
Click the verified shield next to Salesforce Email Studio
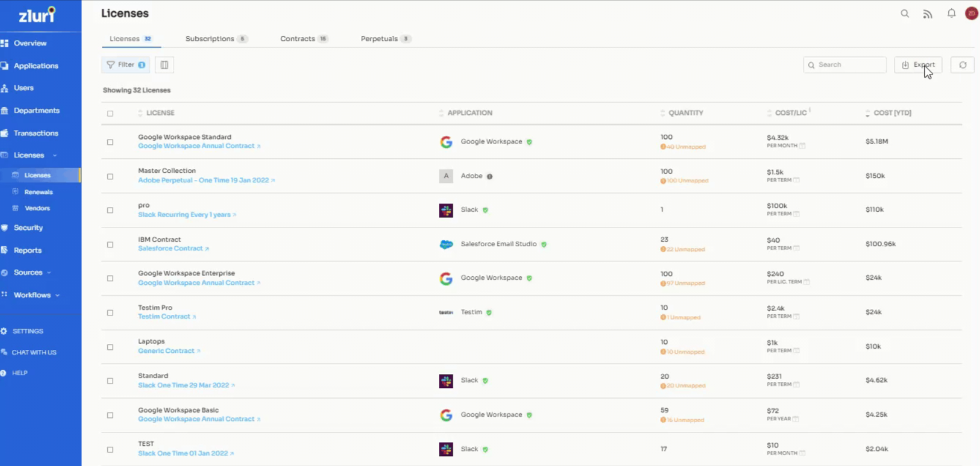544,244
